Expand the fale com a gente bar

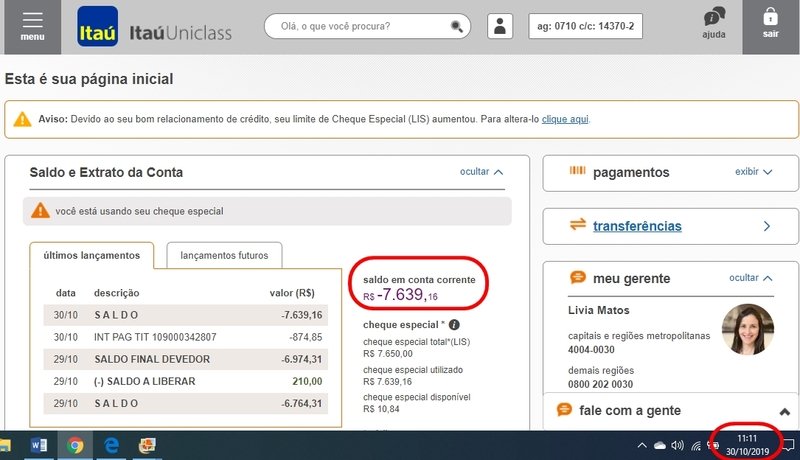coord(783,411)
